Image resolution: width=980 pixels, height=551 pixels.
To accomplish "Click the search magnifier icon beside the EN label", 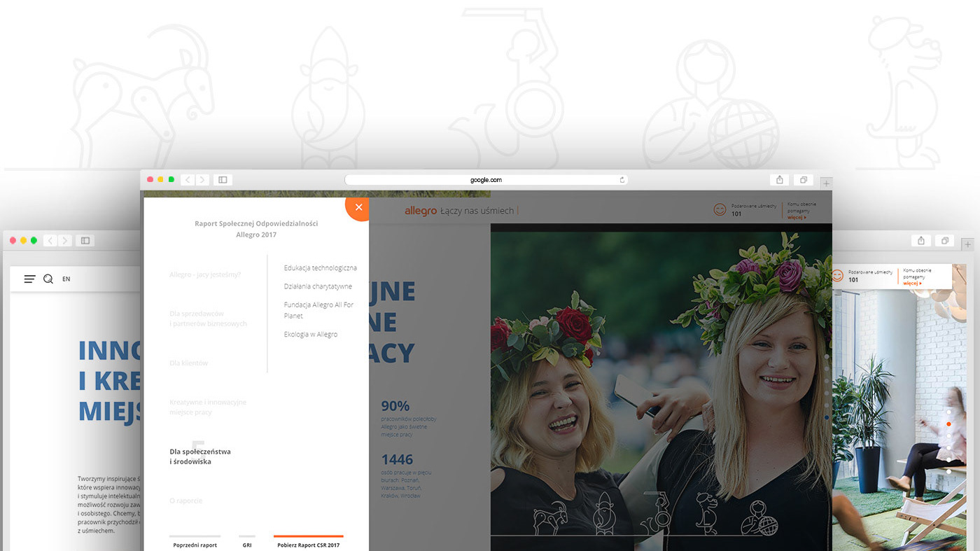I will [x=48, y=279].
